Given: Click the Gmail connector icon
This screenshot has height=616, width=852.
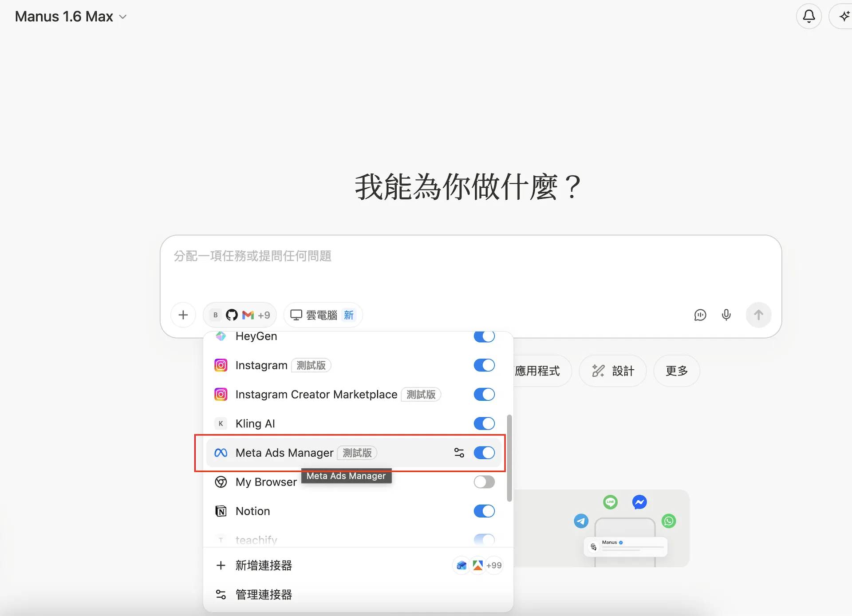Looking at the screenshot, I should [x=248, y=315].
